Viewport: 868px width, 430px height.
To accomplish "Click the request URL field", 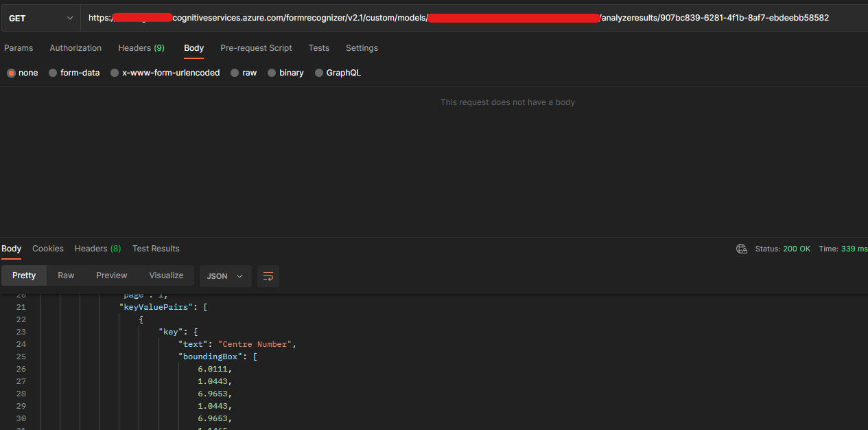I will click(x=473, y=18).
